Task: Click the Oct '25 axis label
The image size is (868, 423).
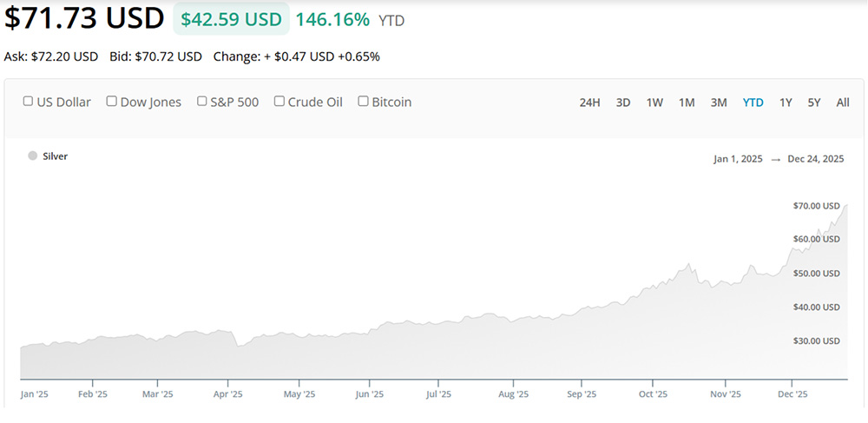Action: (x=654, y=393)
